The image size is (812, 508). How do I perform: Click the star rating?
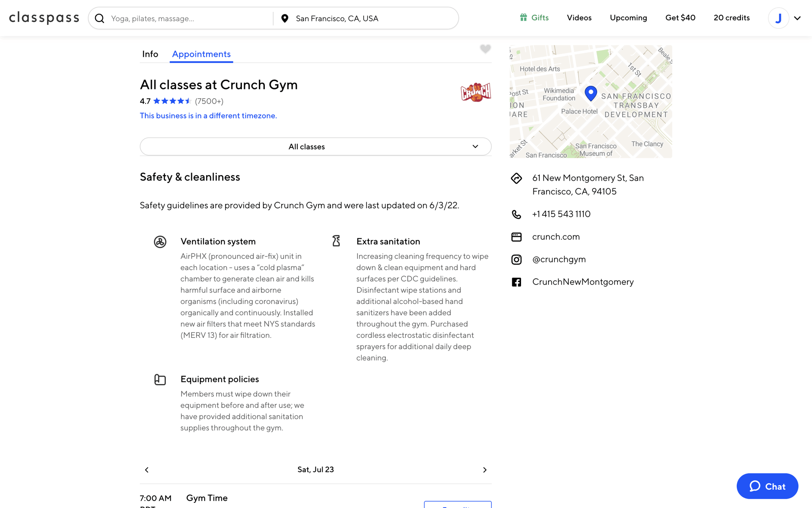click(172, 101)
